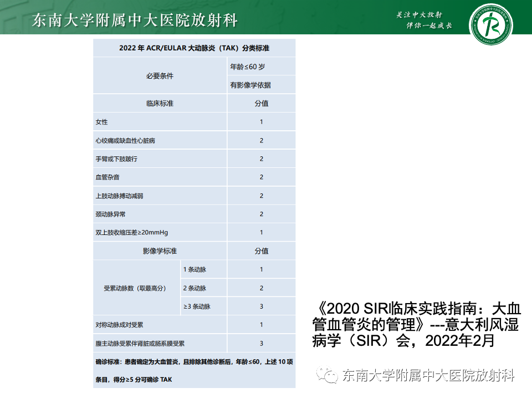Click the bottom watermark text 东南大学附属中大医院放射科
Viewport: 532px width, 399px height.
[x=428, y=375]
